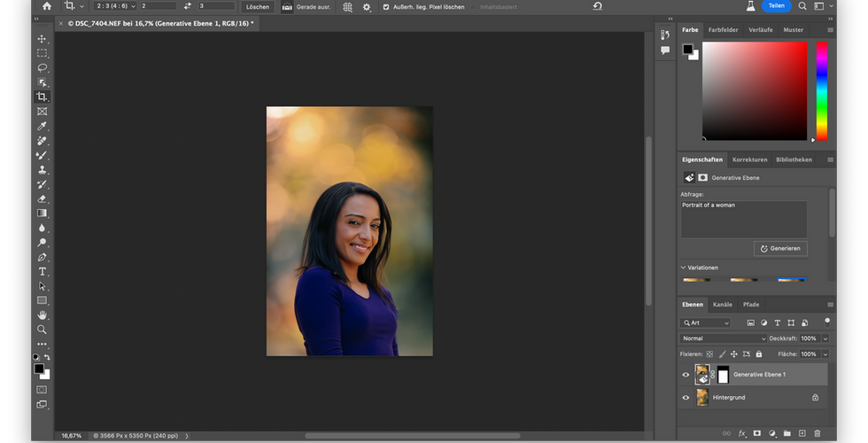The image size is (868, 443).
Task: Open the Deckkraft opacity slider arrow
Action: click(x=825, y=338)
